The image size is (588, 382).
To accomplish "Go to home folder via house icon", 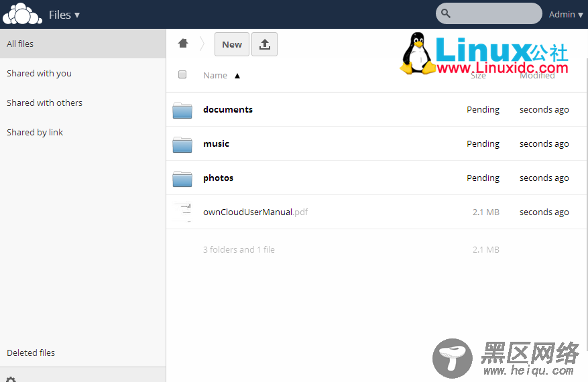I will click(183, 44).
